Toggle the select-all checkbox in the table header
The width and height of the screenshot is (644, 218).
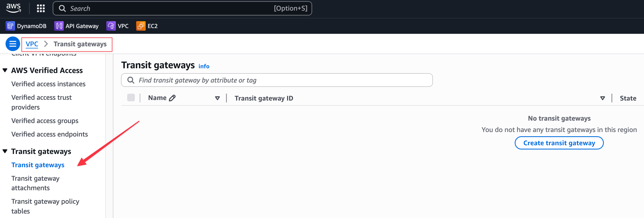coord(131,98)
